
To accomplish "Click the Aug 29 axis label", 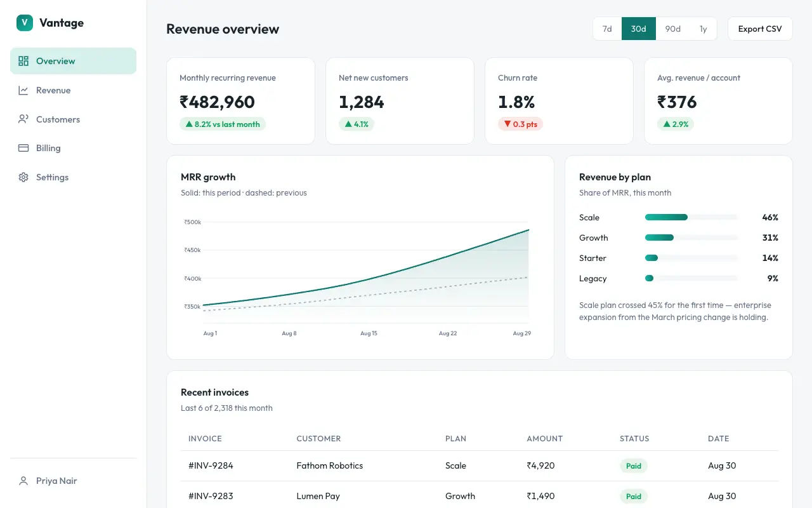I will tap(522, 333).
